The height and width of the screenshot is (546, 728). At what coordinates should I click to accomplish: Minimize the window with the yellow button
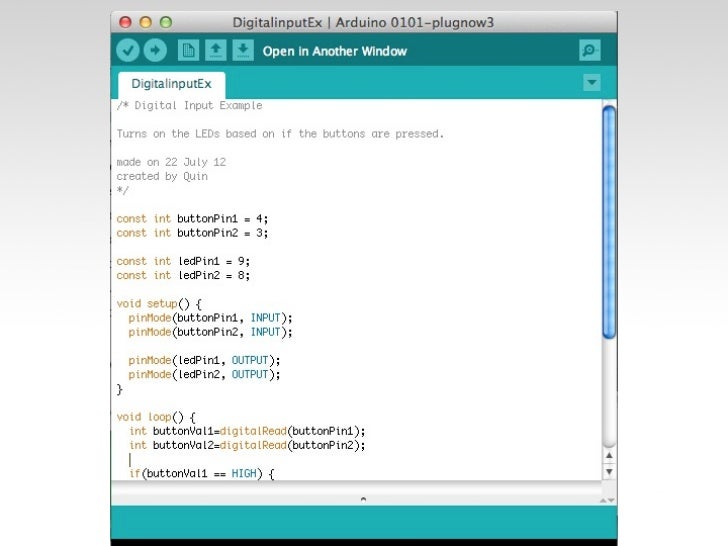click(146, 22)
